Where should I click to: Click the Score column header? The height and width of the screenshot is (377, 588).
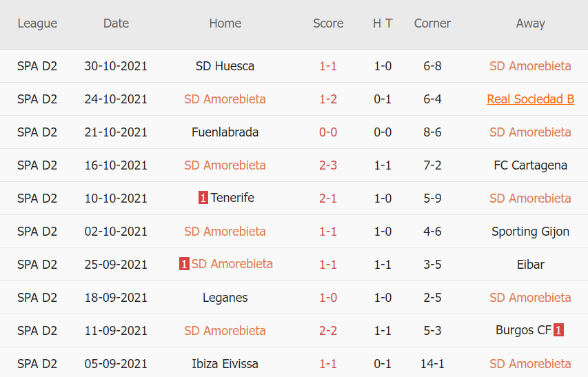pos(328,23)
